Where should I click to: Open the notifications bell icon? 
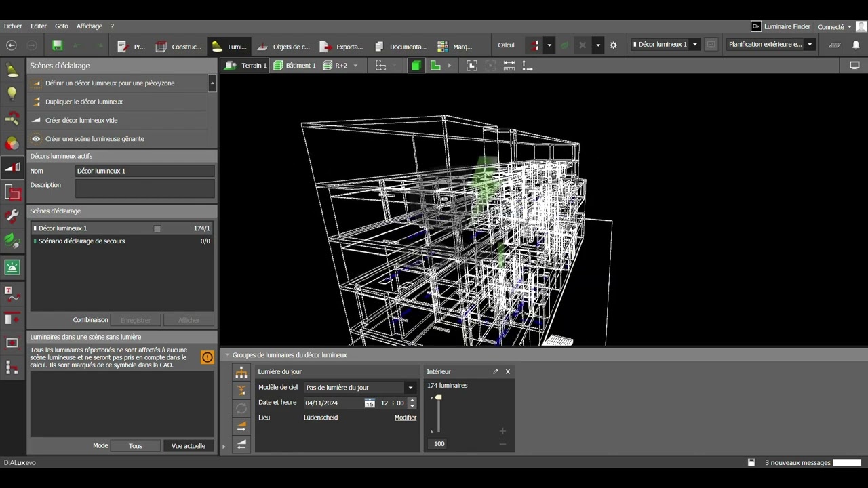(x=856, y=45)
